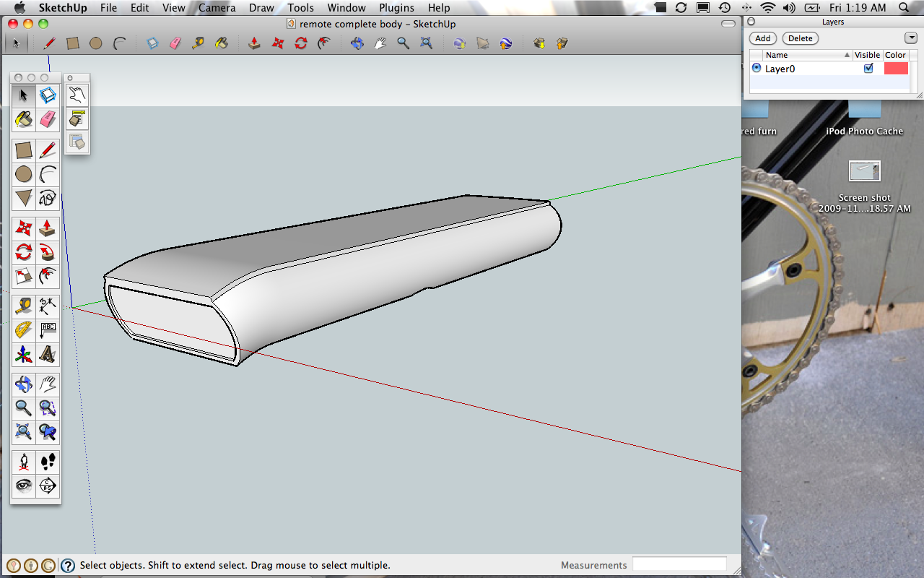The image size is (924, 578).
Task: Open the Window menu
Action: (x=346, y=8)
